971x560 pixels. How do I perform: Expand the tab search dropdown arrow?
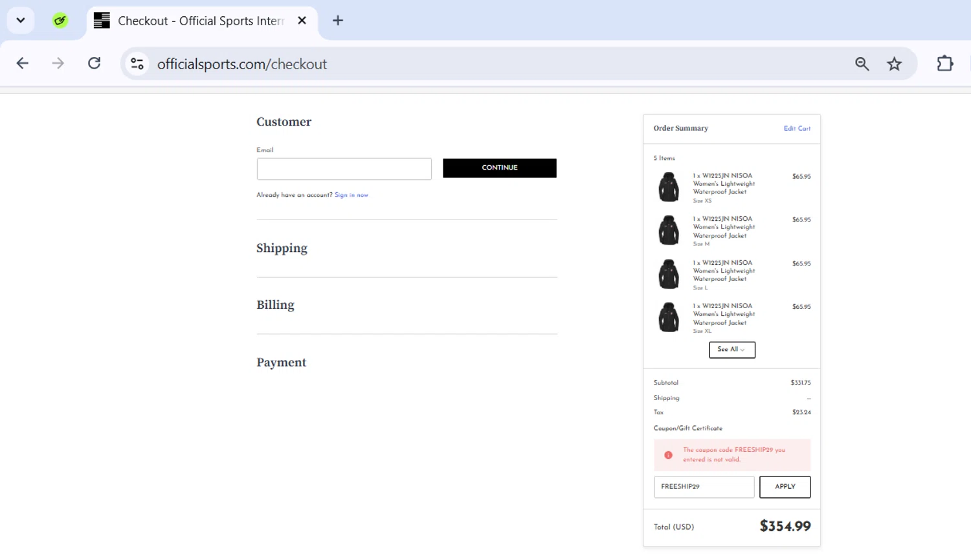coord(21,21)
